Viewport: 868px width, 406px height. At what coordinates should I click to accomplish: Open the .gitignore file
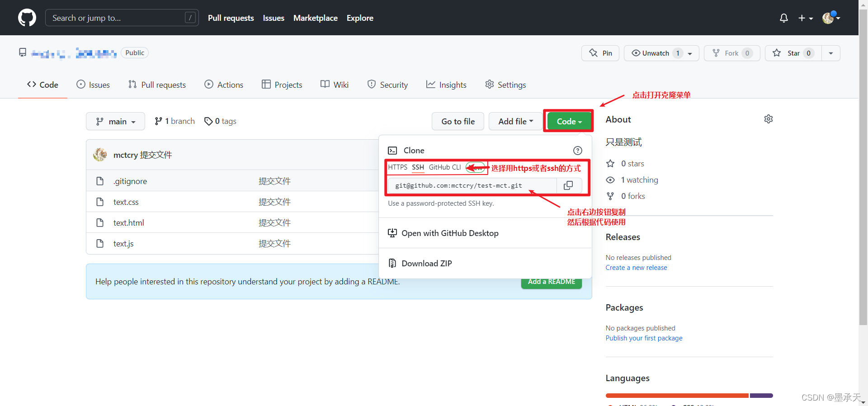pos(130,181)
